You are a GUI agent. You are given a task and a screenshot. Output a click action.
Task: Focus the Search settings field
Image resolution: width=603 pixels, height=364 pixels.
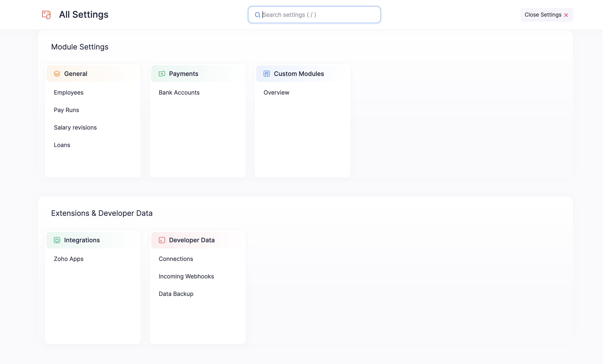coord(318,15)
